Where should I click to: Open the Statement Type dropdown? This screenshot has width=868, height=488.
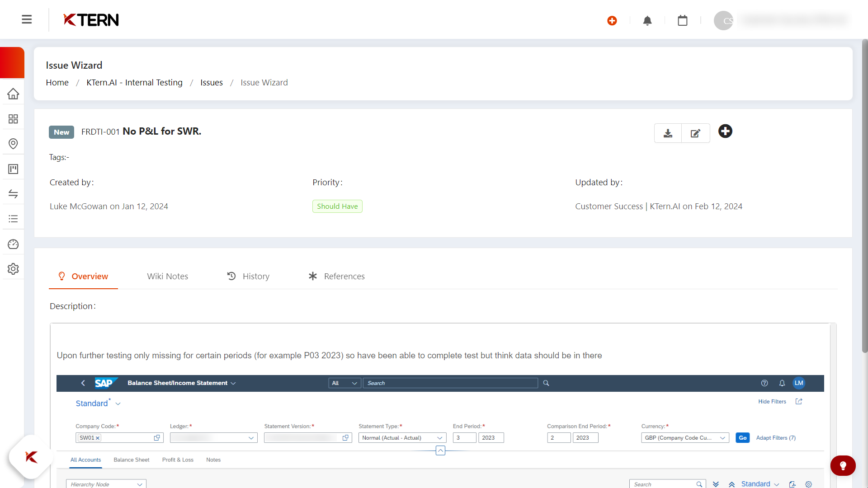pos(402,437)
